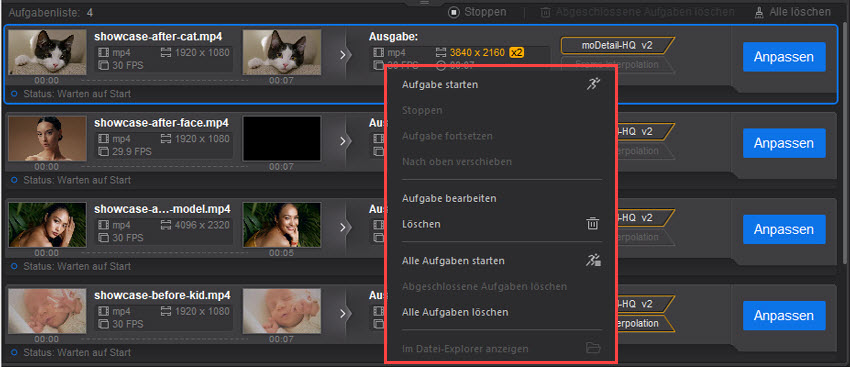Click the Stoppen icon in the top bar
This screenshot has width=850, height=367.
453,12
